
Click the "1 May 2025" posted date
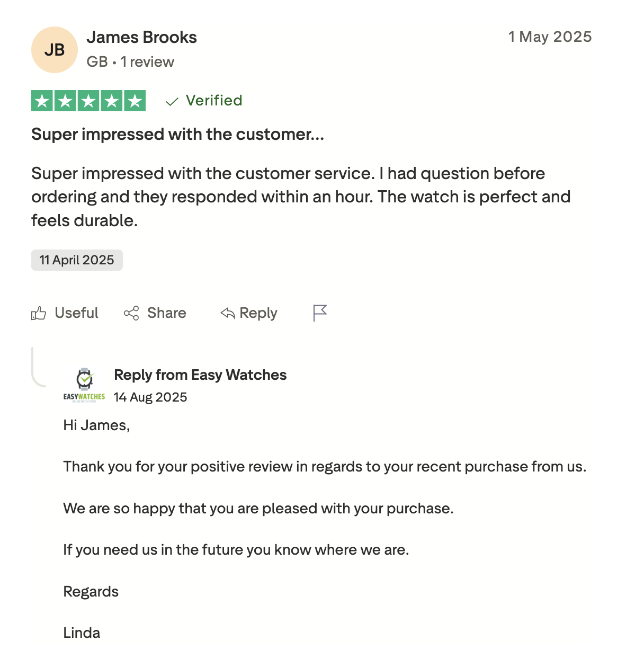(x=550, y=37)
